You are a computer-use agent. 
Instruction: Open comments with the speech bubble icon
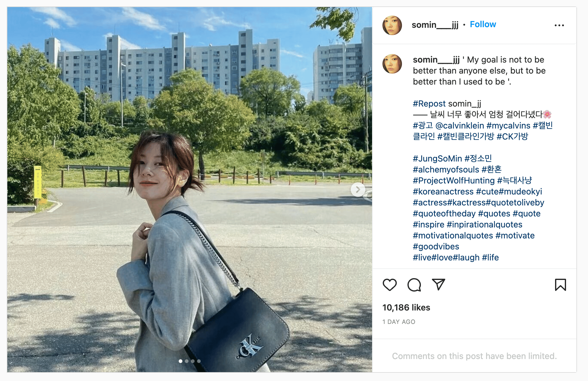pos(414,285)
